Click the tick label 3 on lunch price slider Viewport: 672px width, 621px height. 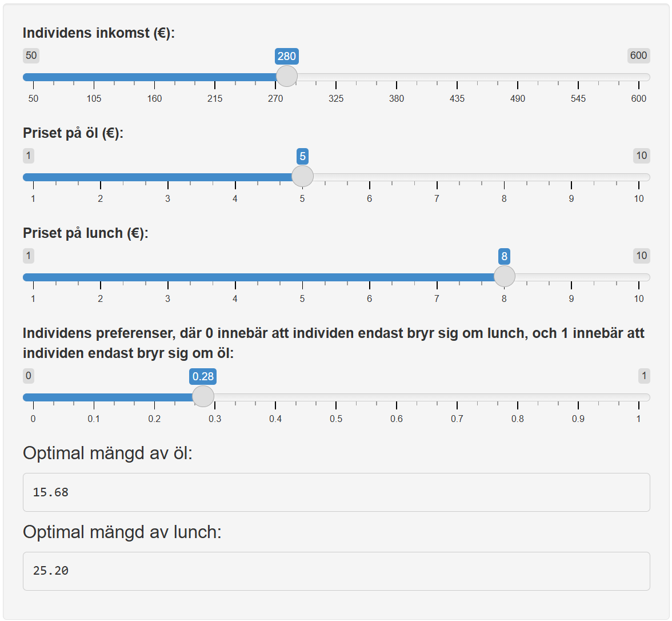click(x=167, y=298)
